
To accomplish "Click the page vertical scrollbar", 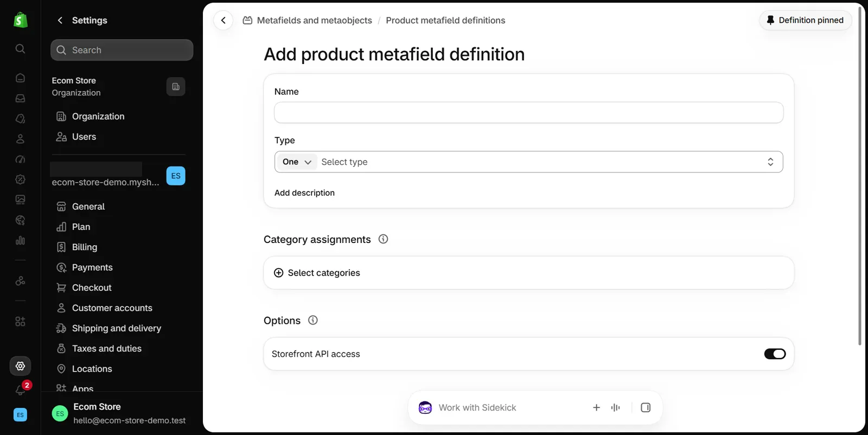I will pyautogui.click(x=859, y=176).
